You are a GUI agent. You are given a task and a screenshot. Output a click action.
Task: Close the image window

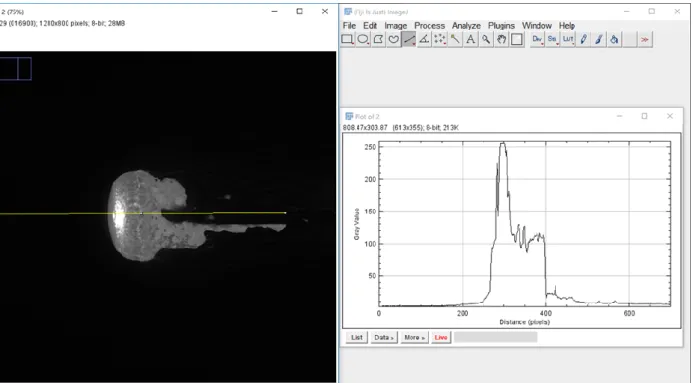(x=325, y=11)
